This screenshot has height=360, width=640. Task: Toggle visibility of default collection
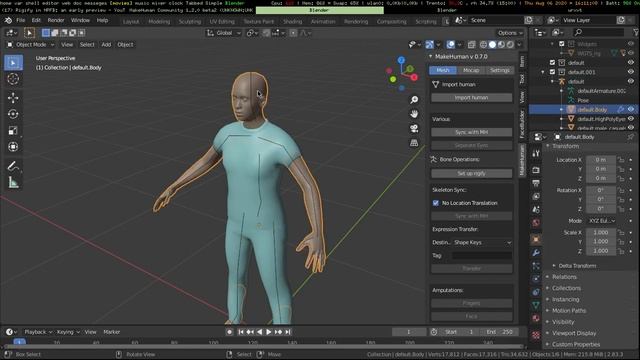pyautogui.click(x=631, y=63)
